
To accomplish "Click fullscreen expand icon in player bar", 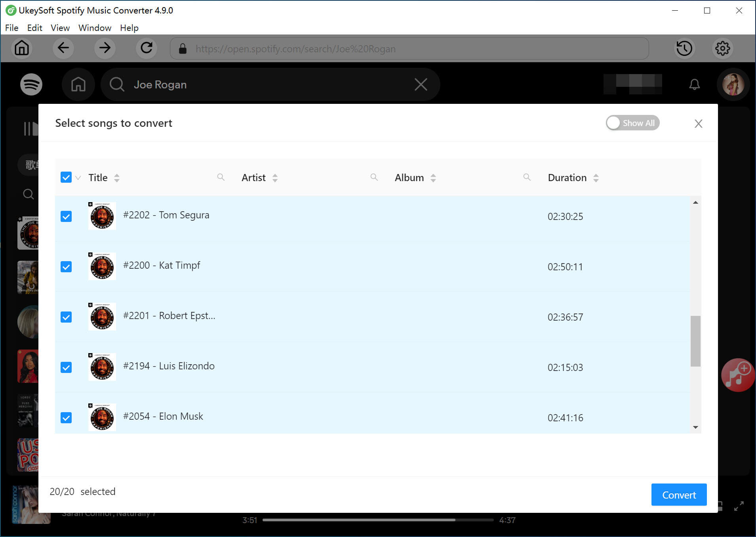I will click(x=739, y=506).
